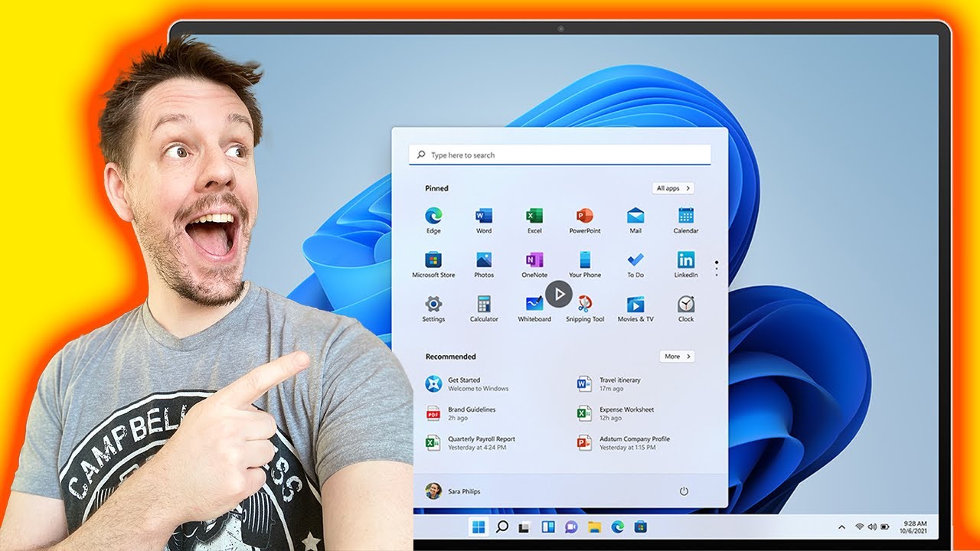Go to next pinned apps page dots

717,268
